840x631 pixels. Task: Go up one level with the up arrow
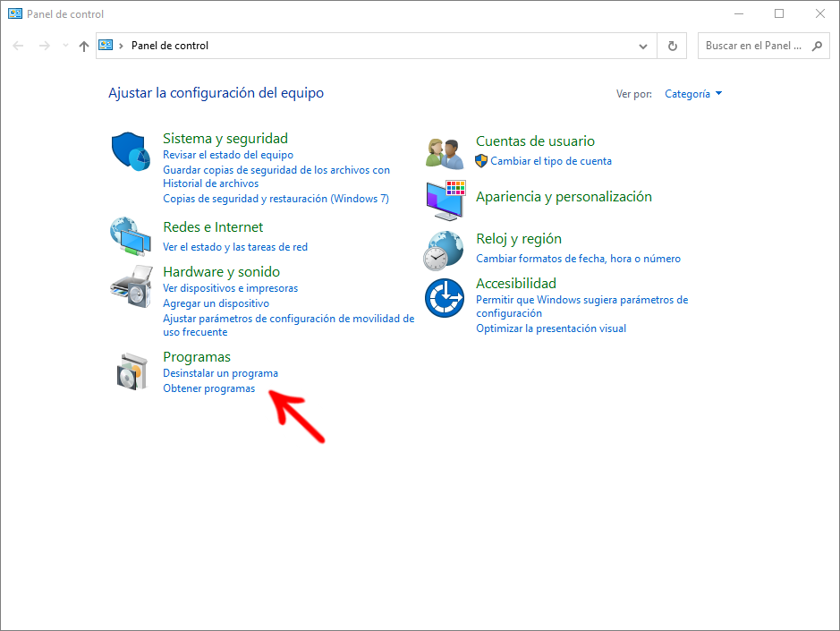[x=83, y=47]
